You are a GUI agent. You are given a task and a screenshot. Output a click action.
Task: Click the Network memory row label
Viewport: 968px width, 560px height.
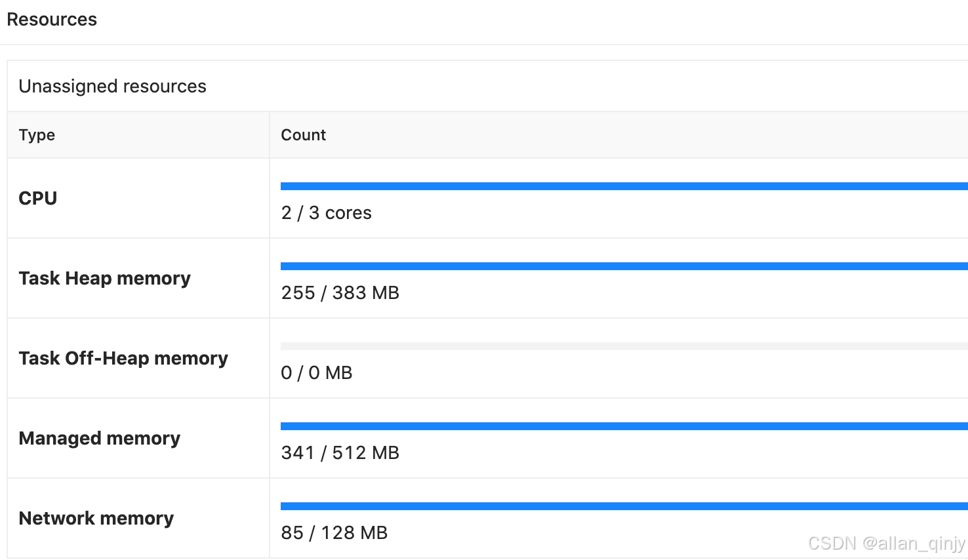coord(96,518)
